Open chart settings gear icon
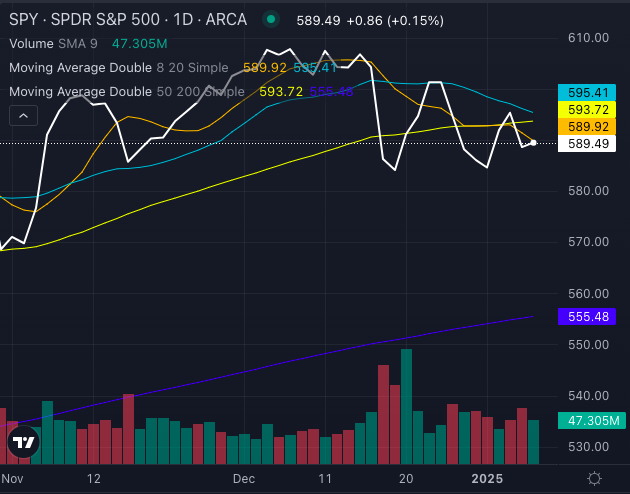630x494 pixels. coord(594,478)
